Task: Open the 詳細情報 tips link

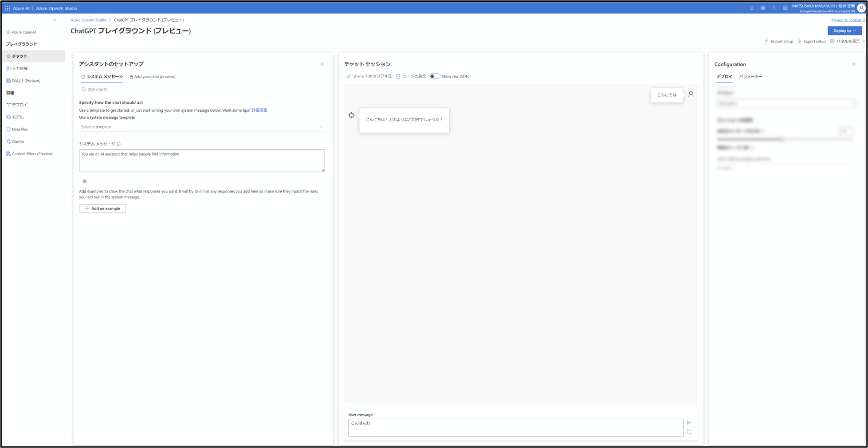Action: (x=259, y=110)
